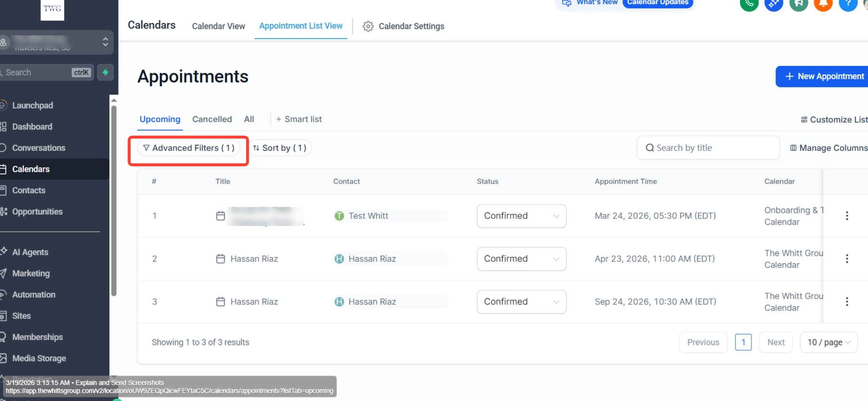Click the Search by title field
Viewport: 868px width, 401px height.
pyautogui.click(x=708, y=148)
